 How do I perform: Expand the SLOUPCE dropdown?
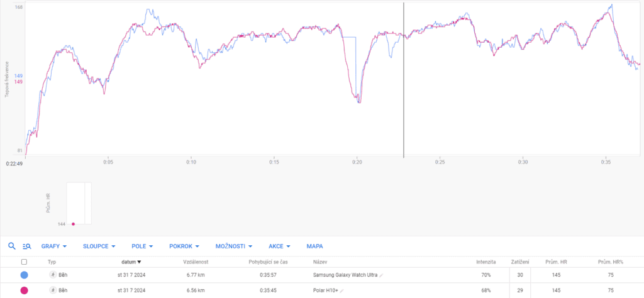click(101, 246)
